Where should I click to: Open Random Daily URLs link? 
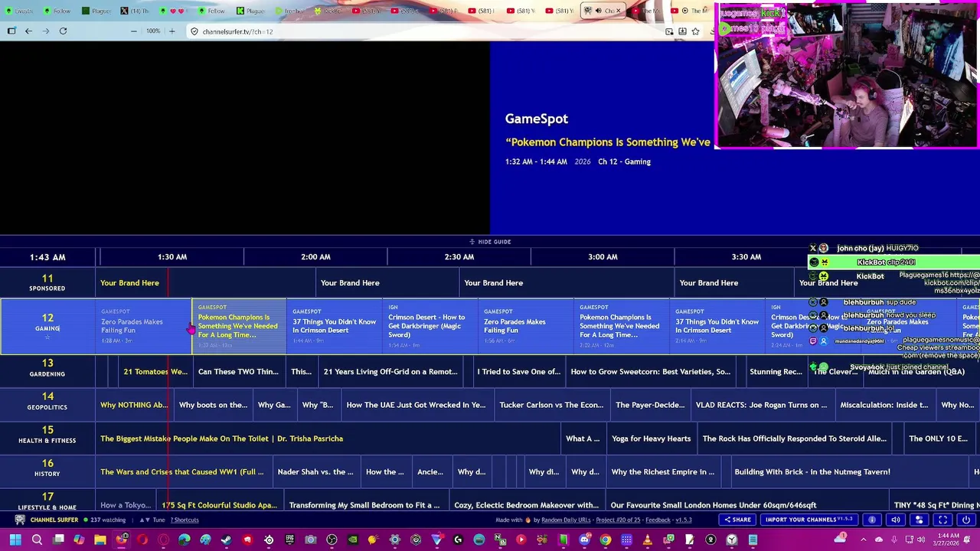click(x=565, y=520)
